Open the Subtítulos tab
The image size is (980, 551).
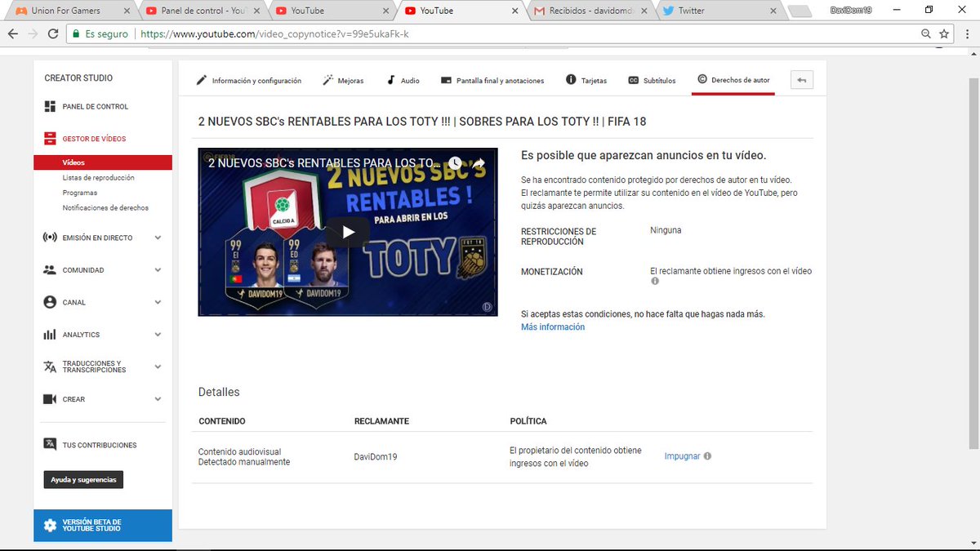tap(652, 80)
